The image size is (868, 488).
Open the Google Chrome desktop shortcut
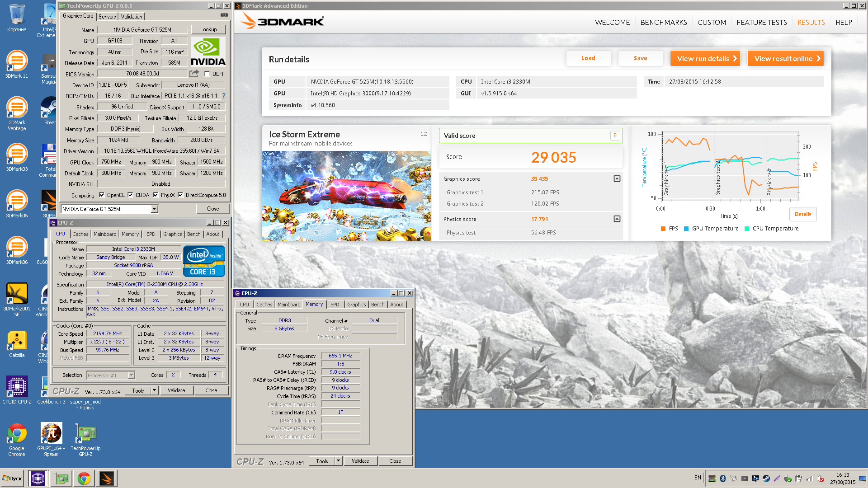[17, 439]
